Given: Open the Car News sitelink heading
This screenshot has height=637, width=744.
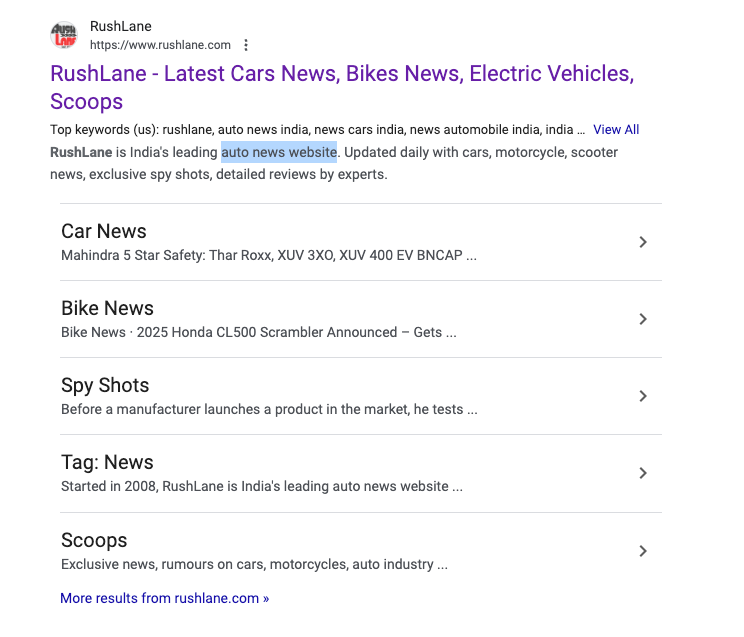Looking at the screenshot, I should pyautogui.click(x=104, y=231).
